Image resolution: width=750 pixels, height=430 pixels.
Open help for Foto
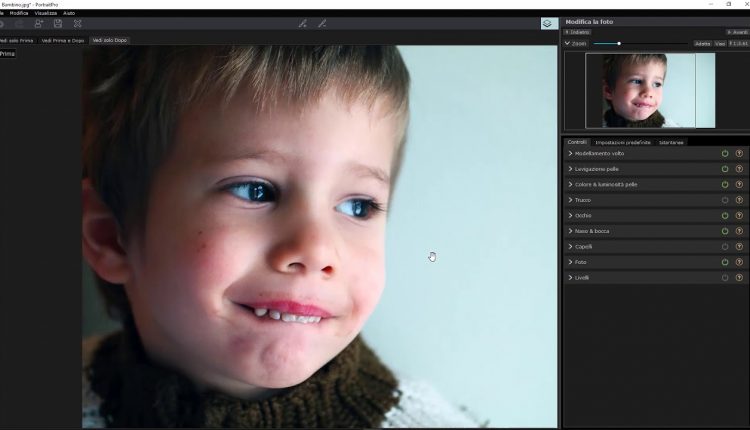point(739,262)
